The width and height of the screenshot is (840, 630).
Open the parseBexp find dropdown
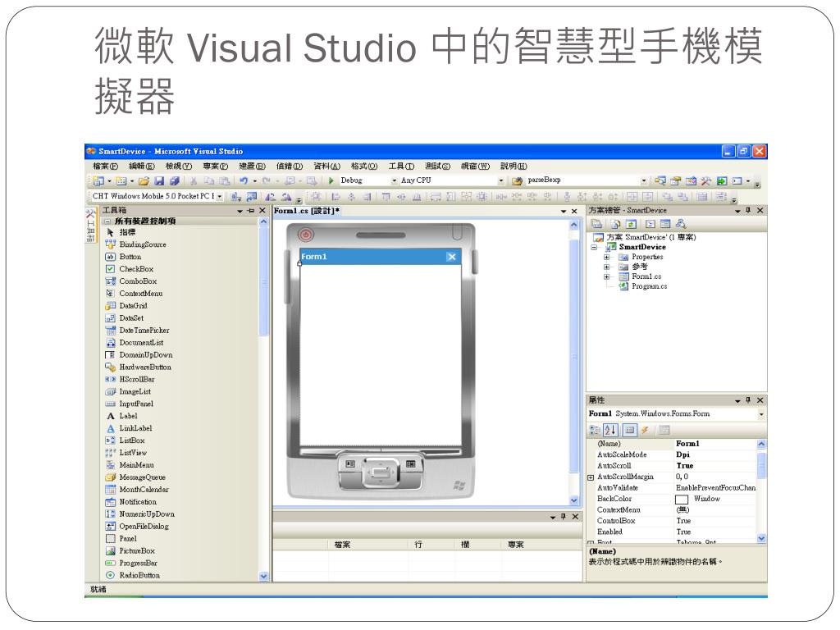[644, 180]
